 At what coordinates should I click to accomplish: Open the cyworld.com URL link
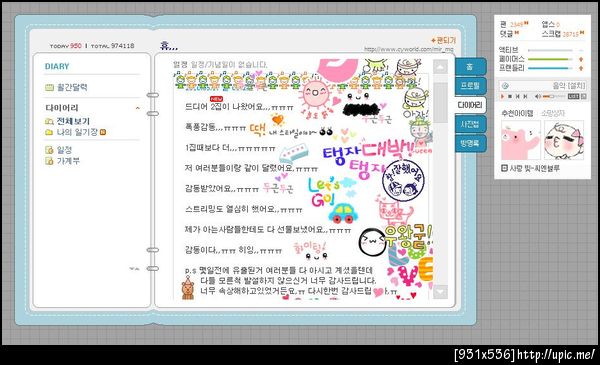409,49
